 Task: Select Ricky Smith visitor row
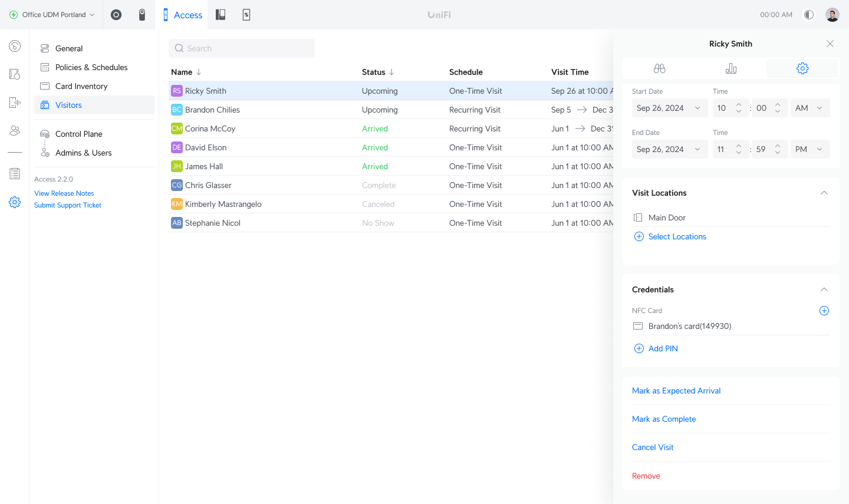(x=391, y=91)
